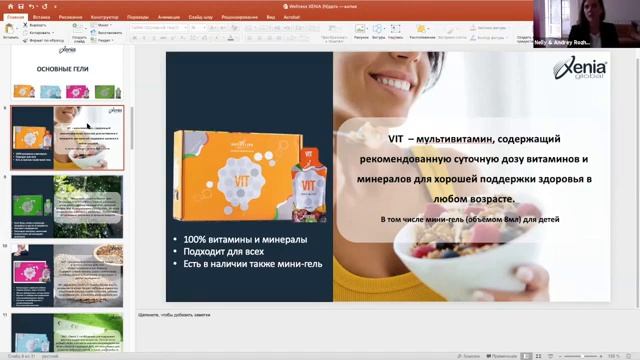Open the Рецензирование ribbon tab
The image size is (640, 360).
point(240,17)
